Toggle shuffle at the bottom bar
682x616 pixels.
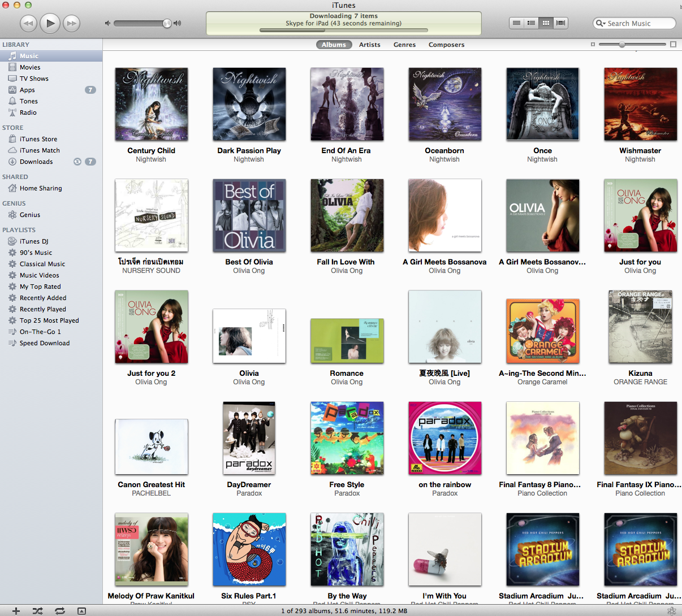click(37, 611)
